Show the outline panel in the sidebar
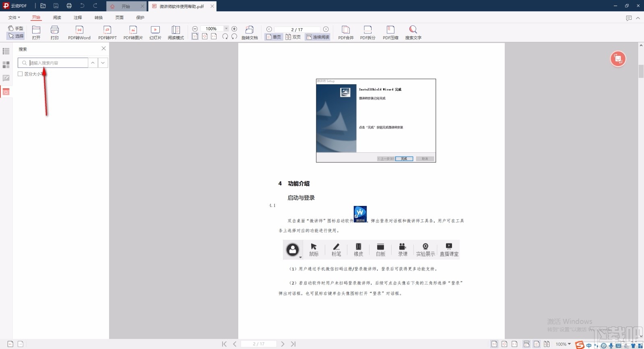644x349 pixels. click(6, 51)
